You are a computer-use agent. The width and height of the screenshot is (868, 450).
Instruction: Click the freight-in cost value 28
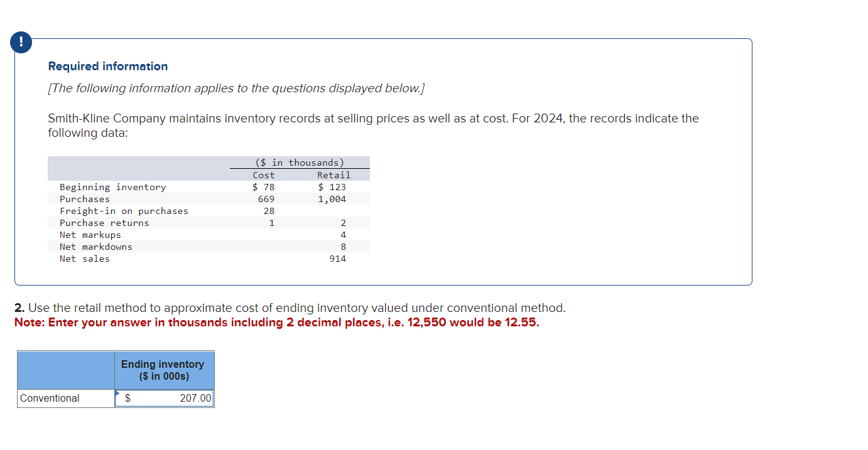coord(269,211)
